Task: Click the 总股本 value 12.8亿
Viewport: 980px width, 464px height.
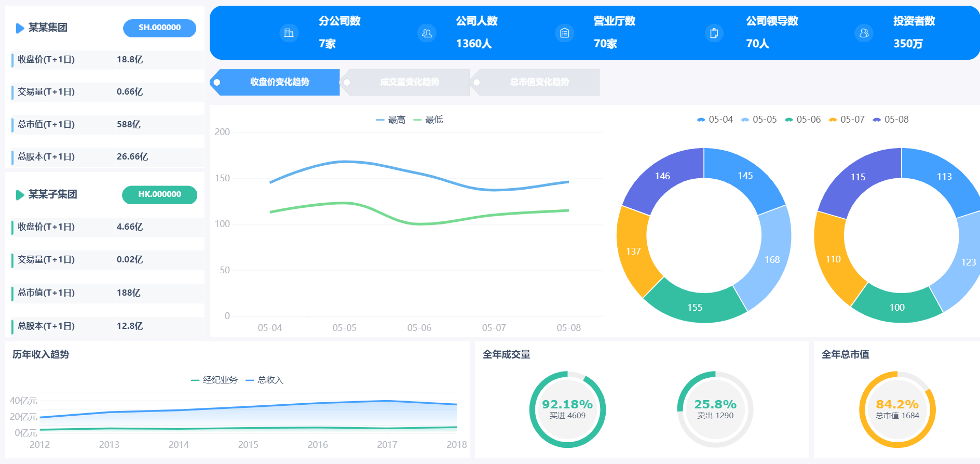Action: (130, 326)
